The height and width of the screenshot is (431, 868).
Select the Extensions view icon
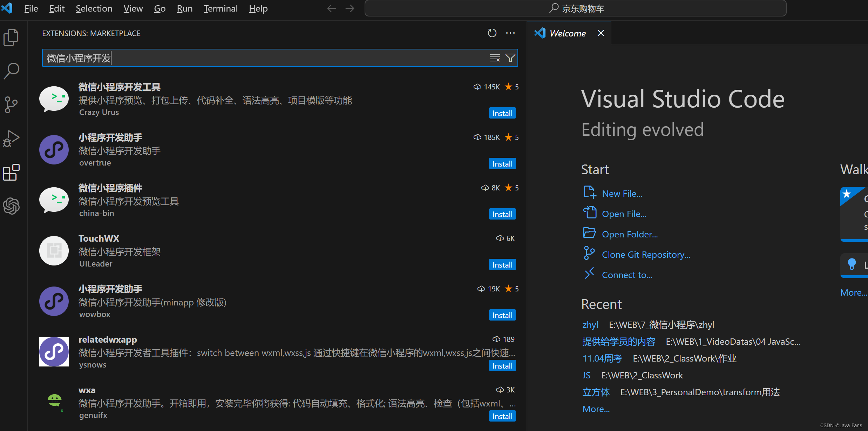coord(11,172)
